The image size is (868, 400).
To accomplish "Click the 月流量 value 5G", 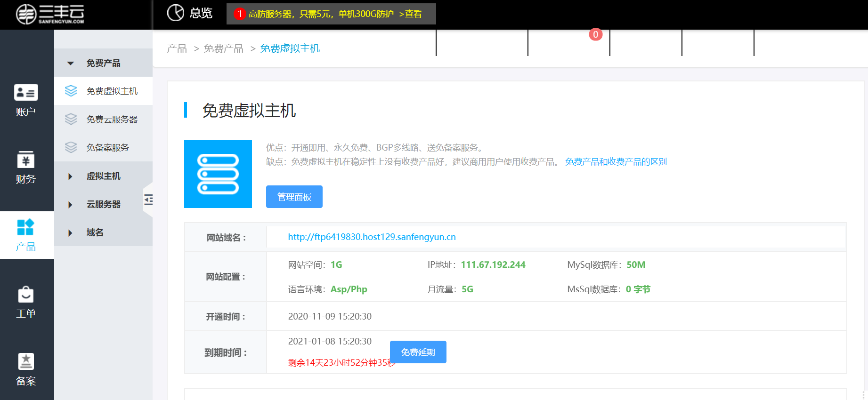I will pyautogui.click(x=467, y=289).
